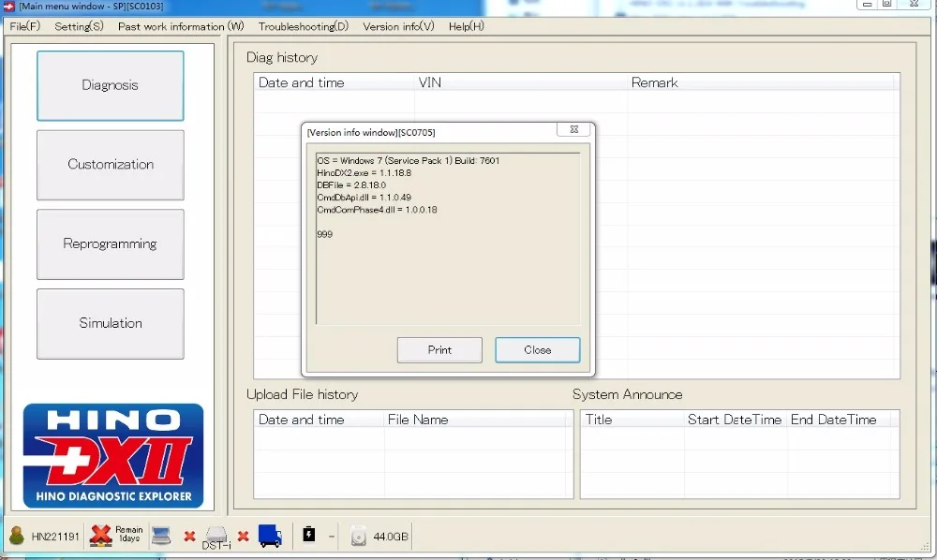The width and height of the screenshot is (937, 560).
Task: Click the laptop computer status icon
Action: point(161,536)
